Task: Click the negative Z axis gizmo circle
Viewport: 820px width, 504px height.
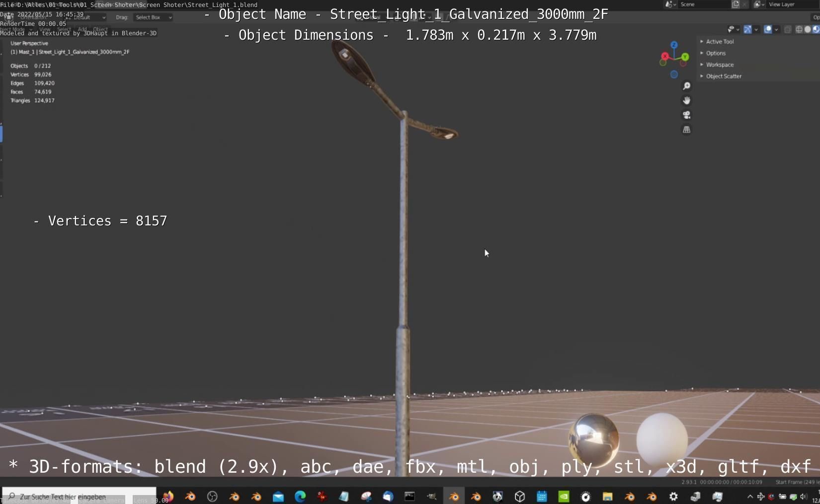Action: pos(674,74)
